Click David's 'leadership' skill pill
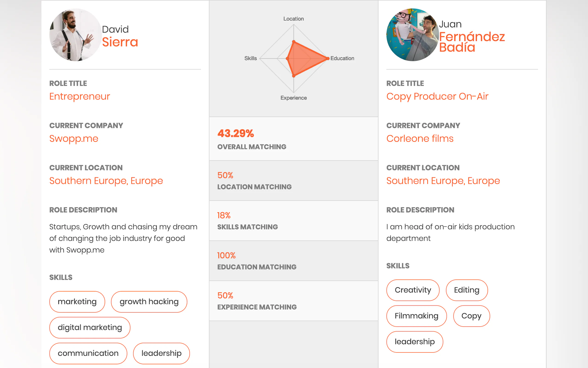The image size is (588, 368). (x=161, y=353)
